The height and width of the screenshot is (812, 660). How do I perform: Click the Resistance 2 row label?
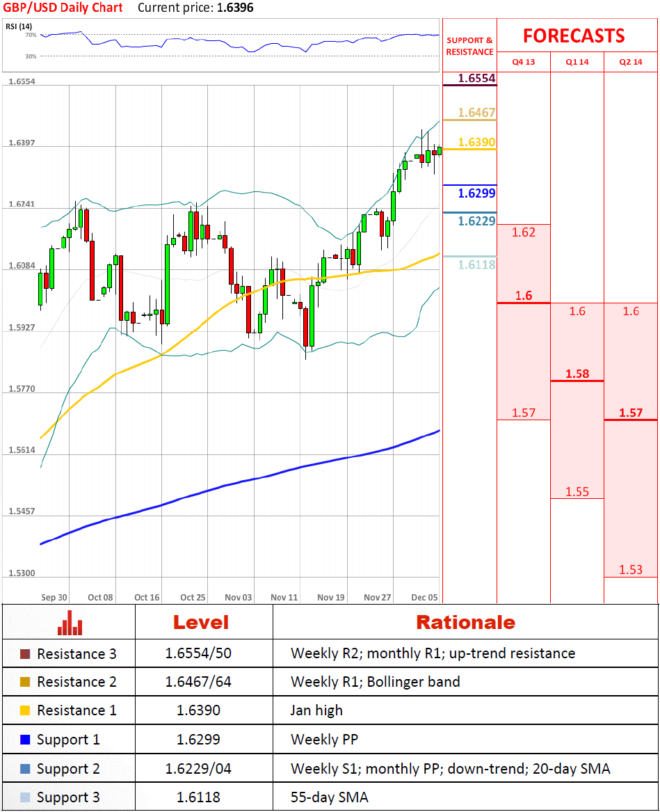pyautogui.click(x=77, y=682)
